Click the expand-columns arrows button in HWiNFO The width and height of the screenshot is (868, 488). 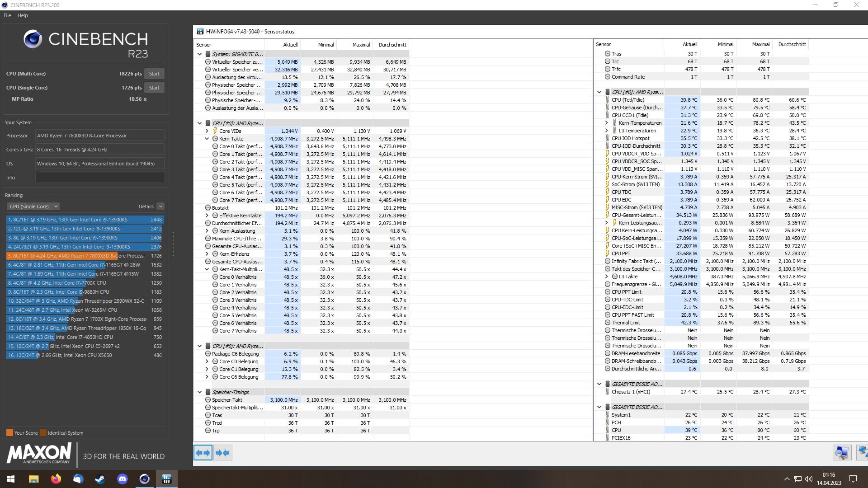coord(203,453)
